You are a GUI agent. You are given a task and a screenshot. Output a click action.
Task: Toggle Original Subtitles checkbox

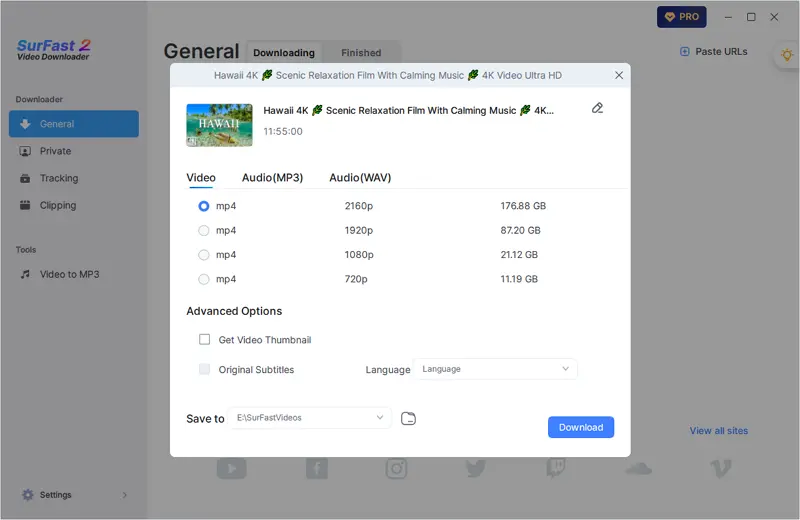pyautogui.click(x=205, y=369)
